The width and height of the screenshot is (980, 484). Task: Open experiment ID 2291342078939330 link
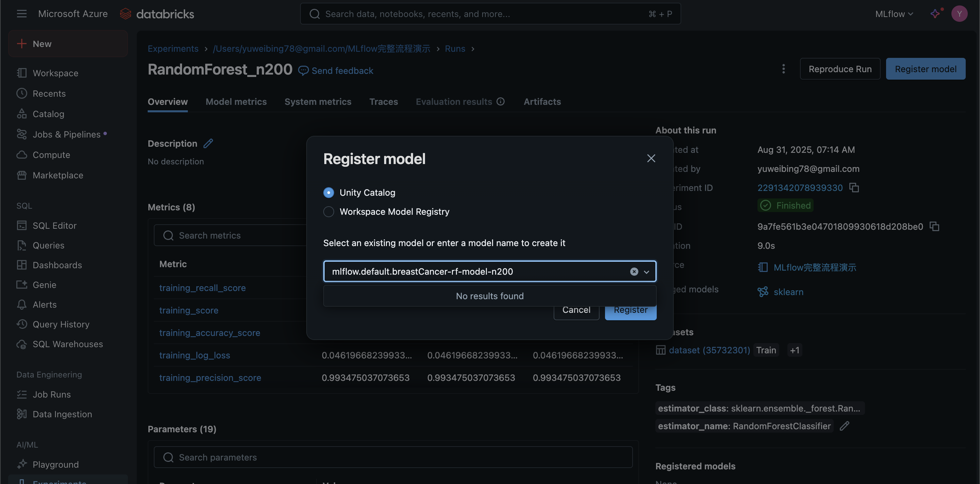(x=800, y=188)
